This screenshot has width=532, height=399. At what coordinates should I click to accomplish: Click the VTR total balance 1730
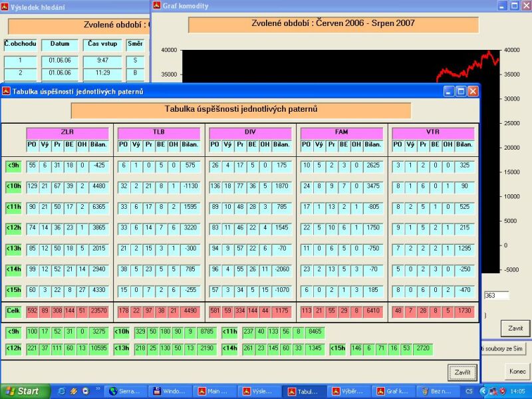click(x=464, y=311)
